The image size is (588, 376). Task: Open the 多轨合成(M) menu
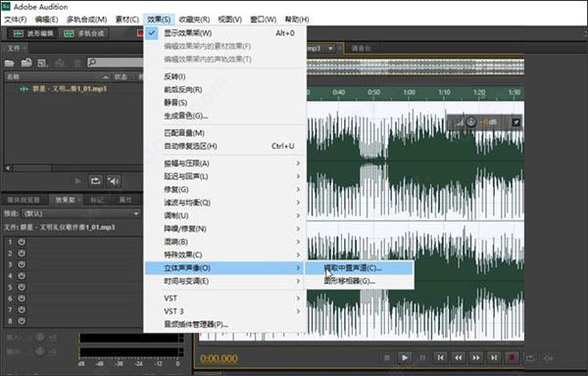tap(86, 20)
